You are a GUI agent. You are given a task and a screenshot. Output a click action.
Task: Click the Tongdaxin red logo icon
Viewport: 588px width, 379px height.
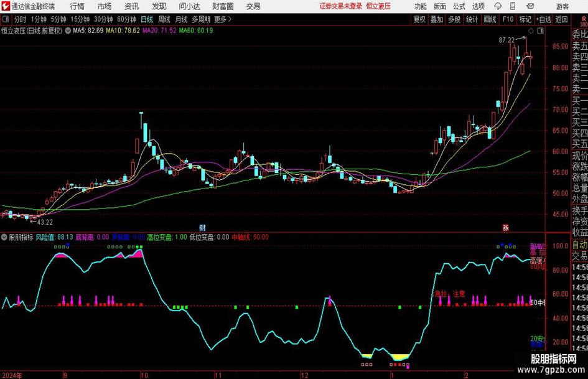pos(5,6)
